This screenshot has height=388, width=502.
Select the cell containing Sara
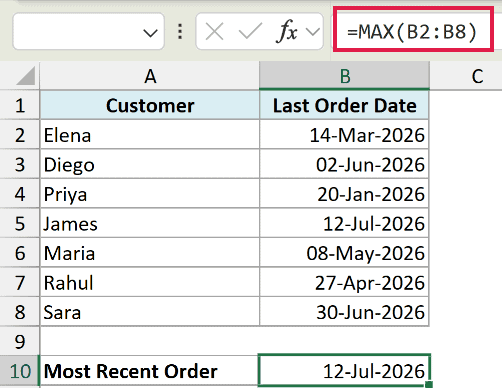pos(150,312)
